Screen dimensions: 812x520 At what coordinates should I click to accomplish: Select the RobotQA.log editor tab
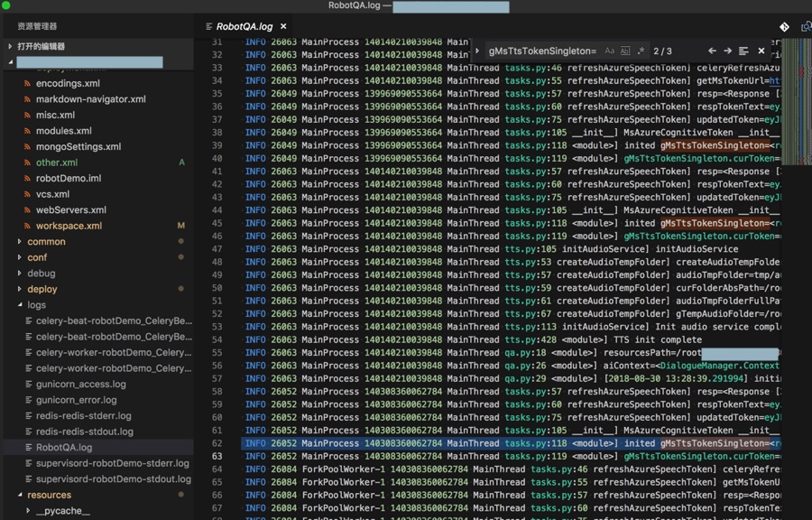coord(244,27)
